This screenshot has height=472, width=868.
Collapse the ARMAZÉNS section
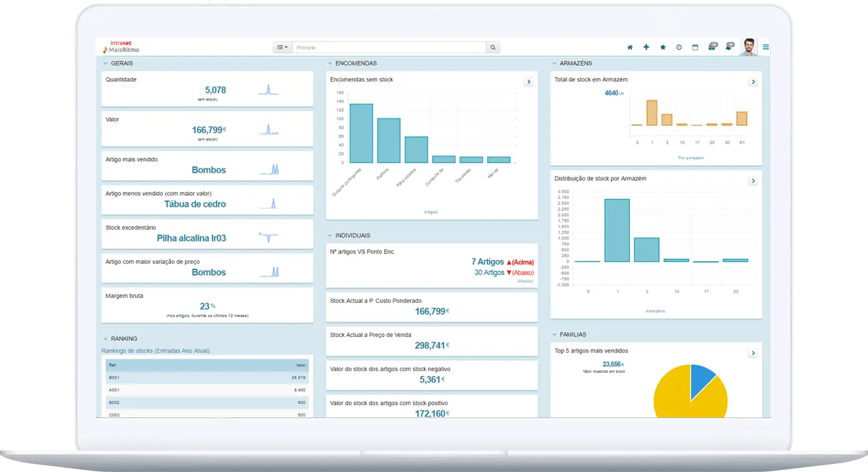[x=554, y=63]
